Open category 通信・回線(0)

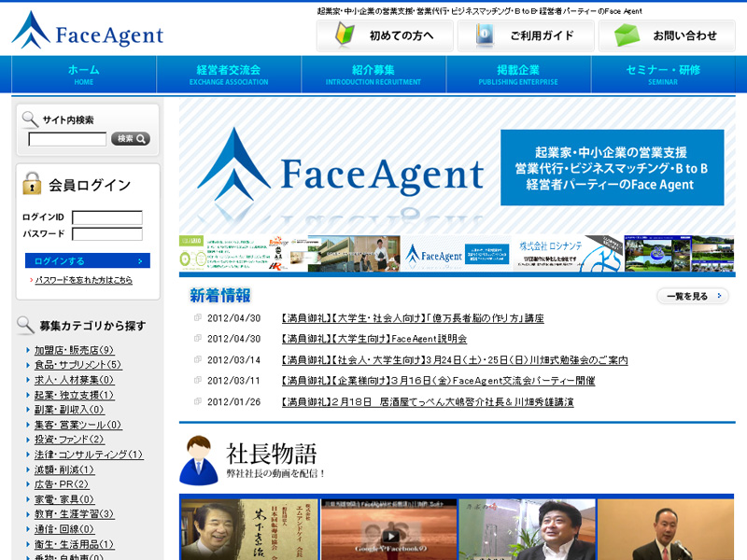(x=64, y=529)
